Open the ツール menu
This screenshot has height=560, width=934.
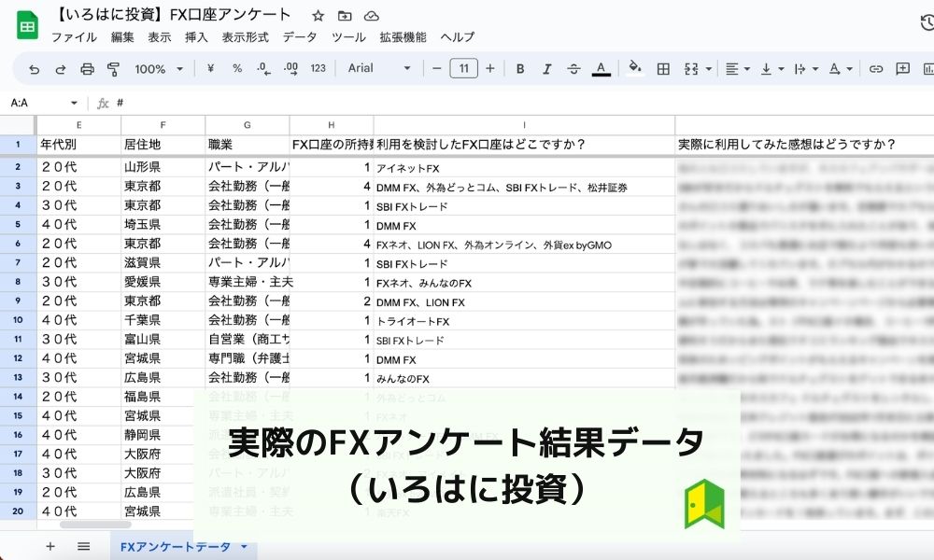tap(348, 37)
